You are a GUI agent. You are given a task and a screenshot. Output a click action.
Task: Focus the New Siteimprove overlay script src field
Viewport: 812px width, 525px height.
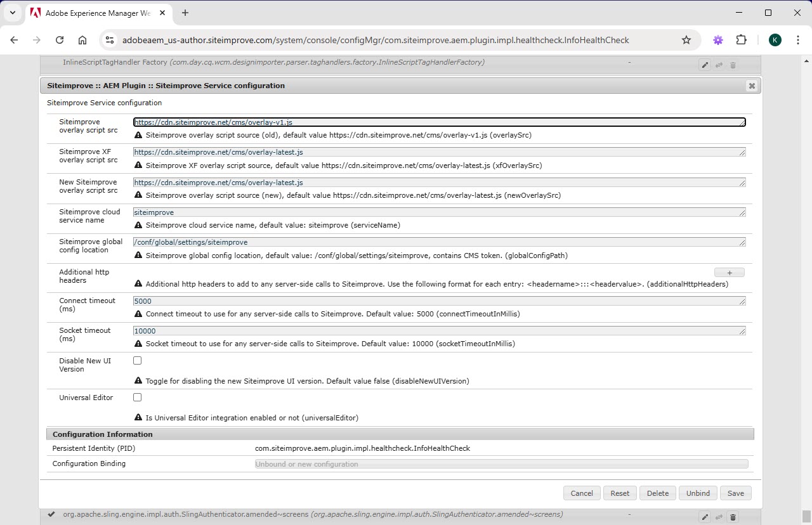pos(439,183)
